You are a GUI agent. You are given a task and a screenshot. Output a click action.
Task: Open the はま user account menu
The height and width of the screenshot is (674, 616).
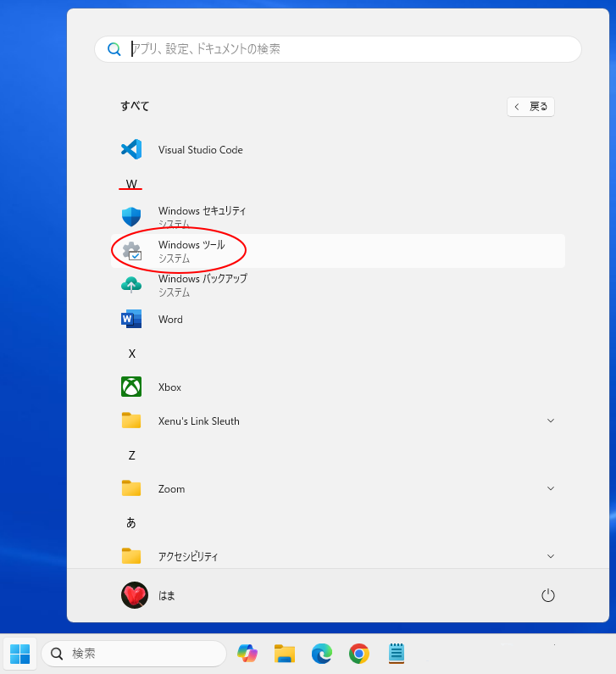coord(148,595)
